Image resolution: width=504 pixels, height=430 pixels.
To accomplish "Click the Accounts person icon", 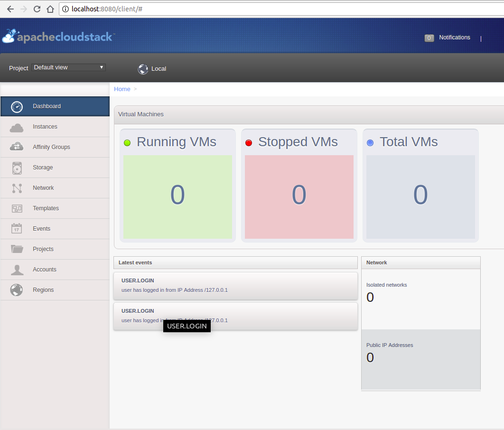I will pos(17,270).
